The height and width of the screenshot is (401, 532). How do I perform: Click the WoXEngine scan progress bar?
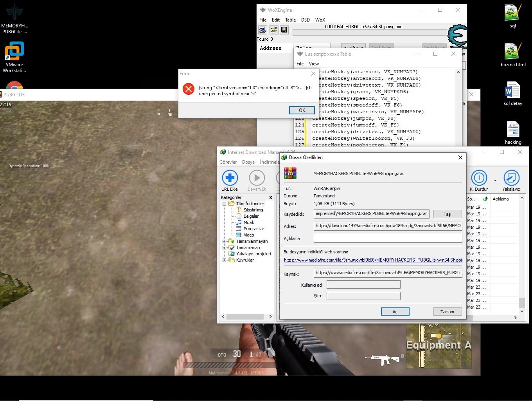[370, 33]
